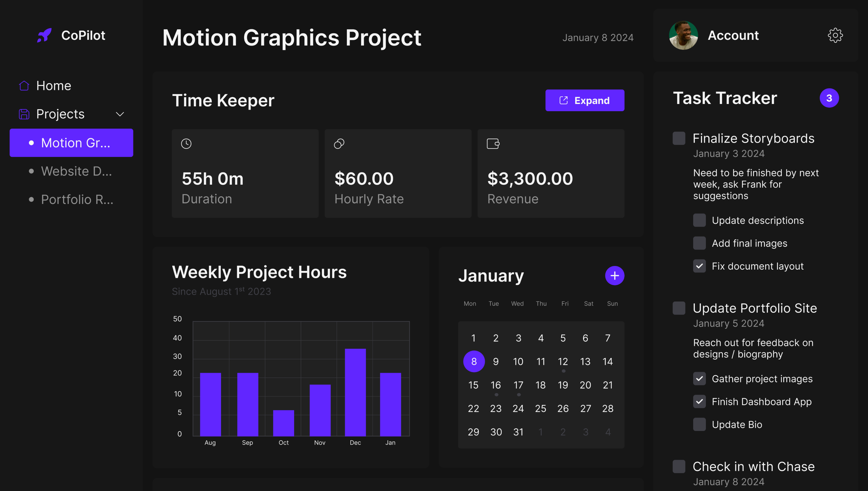The image size is (868, 491).
Task: Click the January calendar month heading
Action: point(491,276)
